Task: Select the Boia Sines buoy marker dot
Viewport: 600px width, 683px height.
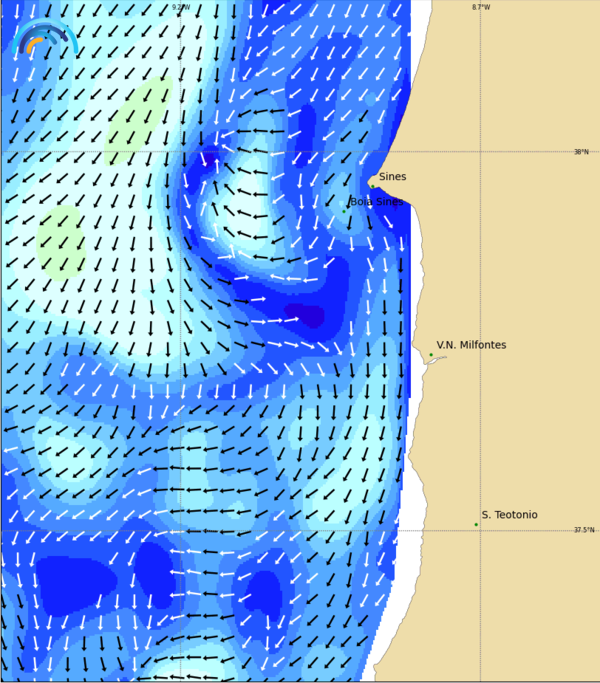Action: [344, 211]
